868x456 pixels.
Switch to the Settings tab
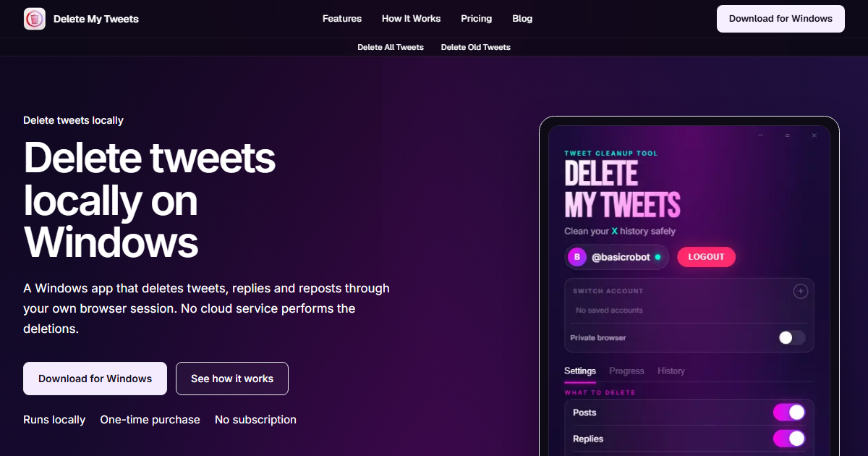tap(580, 371)
